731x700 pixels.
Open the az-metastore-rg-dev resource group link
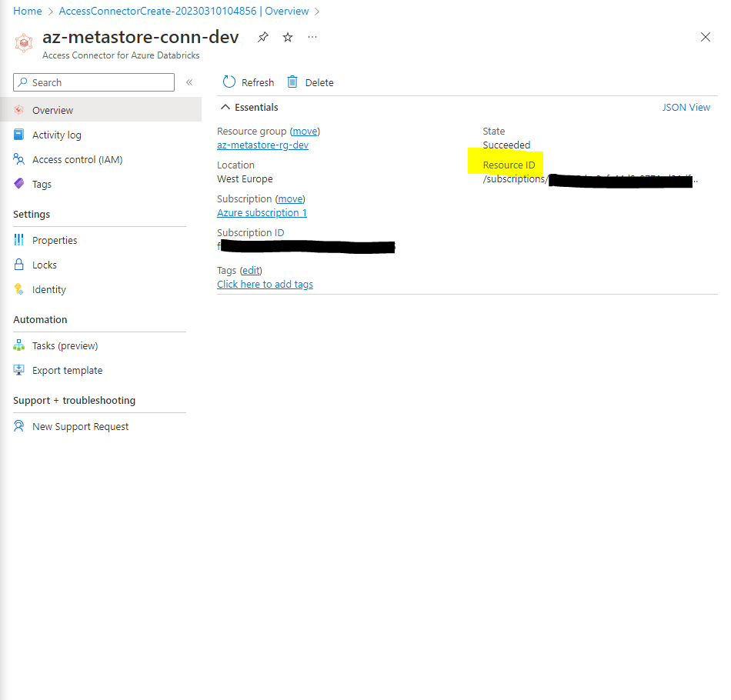click(262, 145)
